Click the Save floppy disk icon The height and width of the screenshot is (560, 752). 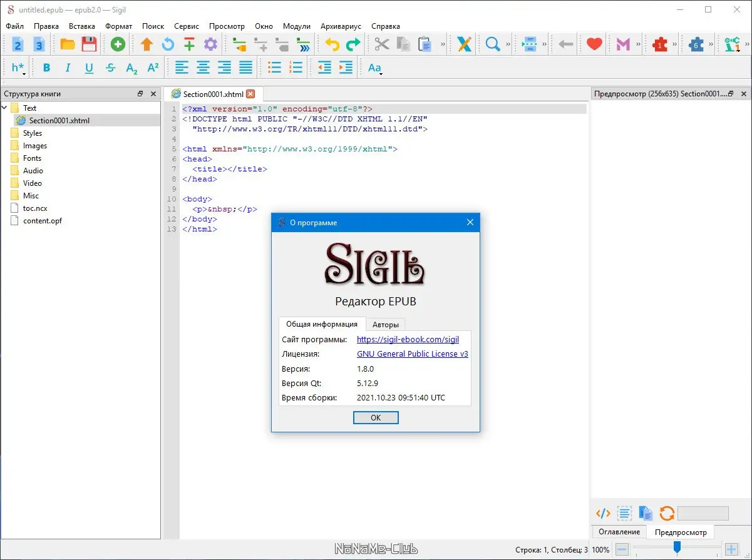click(89, 44)
